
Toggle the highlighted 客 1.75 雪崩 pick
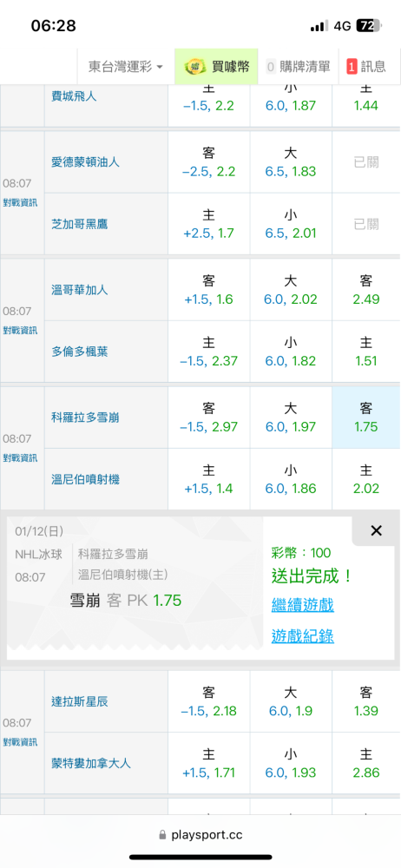coord(366,418)
